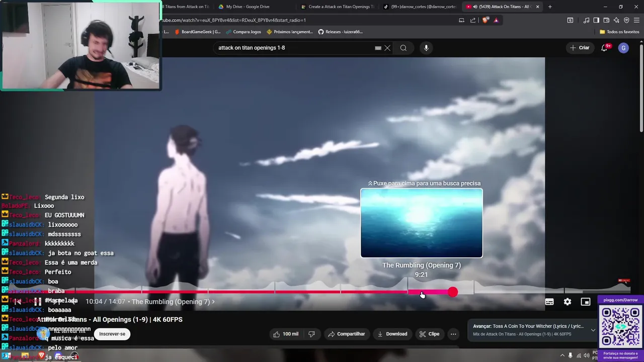
Task: Open the on-screen keyboard in the search box
Action: [x=378, y=48]
